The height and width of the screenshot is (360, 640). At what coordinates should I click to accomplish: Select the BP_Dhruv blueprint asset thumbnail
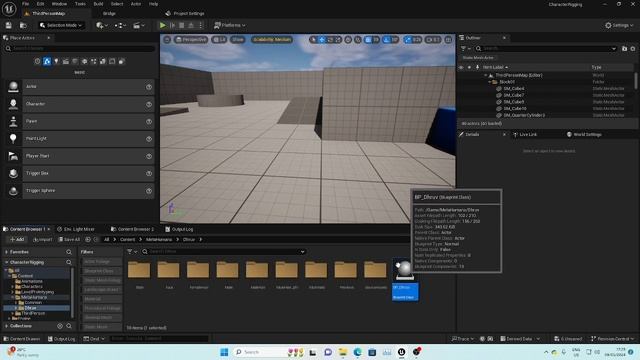[x=404, y=270]
